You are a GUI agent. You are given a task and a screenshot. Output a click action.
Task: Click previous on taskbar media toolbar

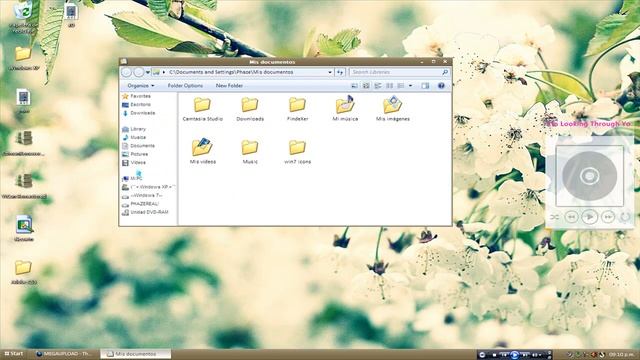pyautogui.click(x=504, y=355)
